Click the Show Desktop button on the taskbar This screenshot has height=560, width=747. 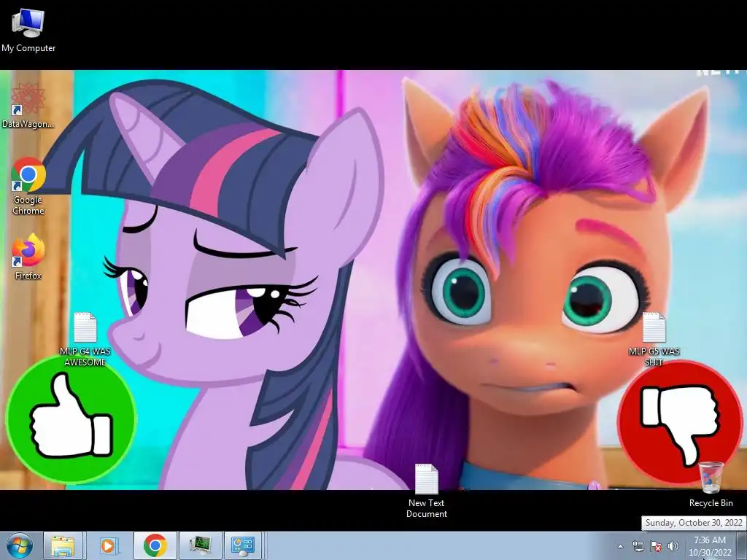742,546
